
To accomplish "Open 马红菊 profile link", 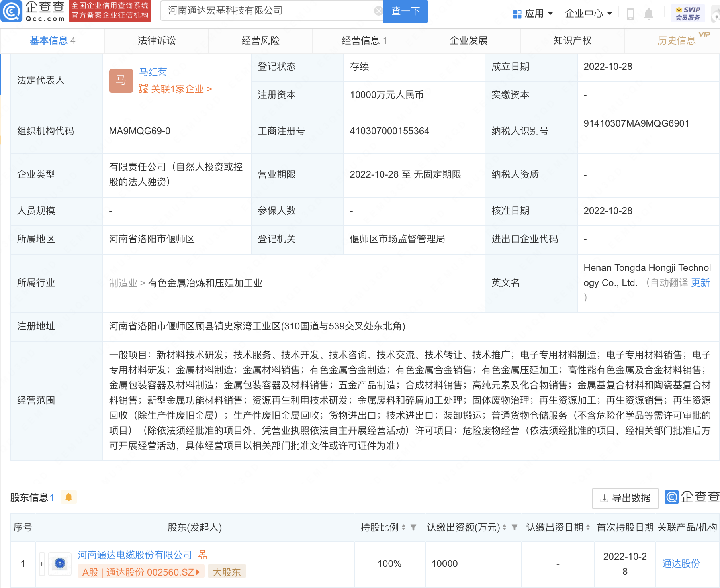I will 153,72.
